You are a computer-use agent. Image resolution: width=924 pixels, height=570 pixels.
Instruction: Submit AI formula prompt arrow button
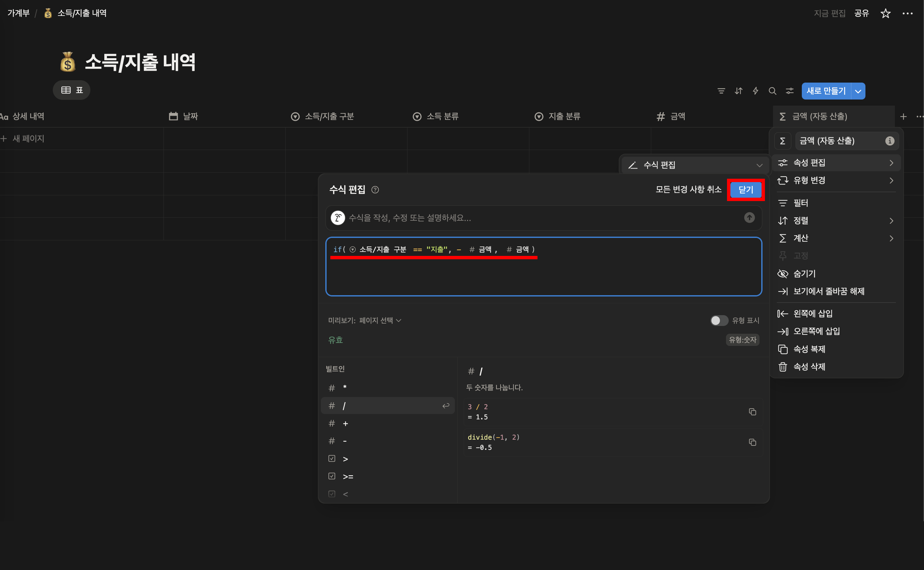coord(749,218)
